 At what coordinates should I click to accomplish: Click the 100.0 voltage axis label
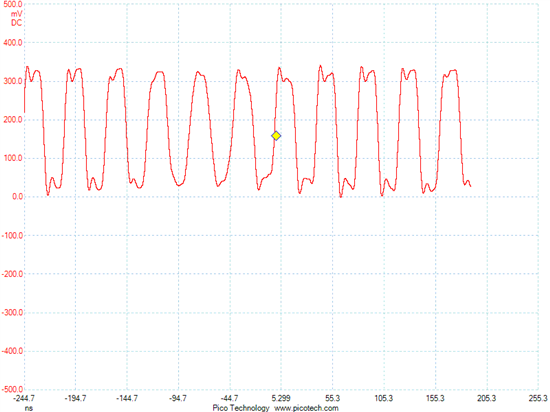click(x=13, y=158)
